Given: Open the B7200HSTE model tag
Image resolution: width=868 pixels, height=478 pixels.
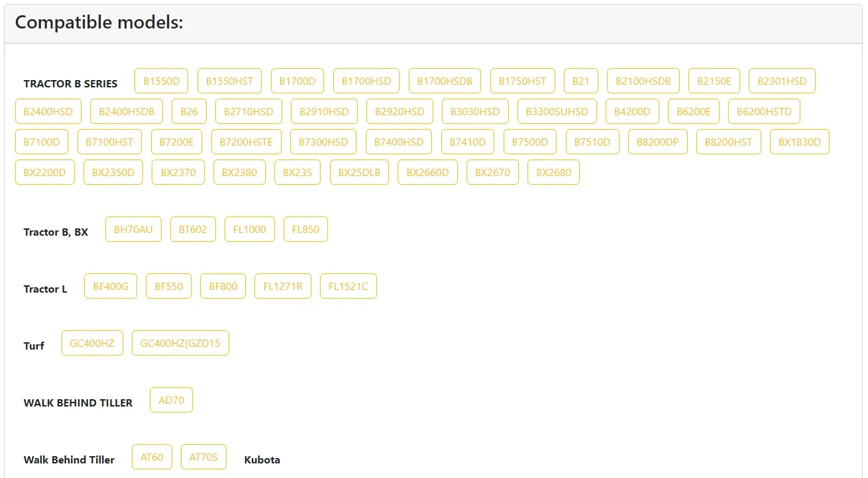Looking at the screenshot, I should (x=246, y=142).
